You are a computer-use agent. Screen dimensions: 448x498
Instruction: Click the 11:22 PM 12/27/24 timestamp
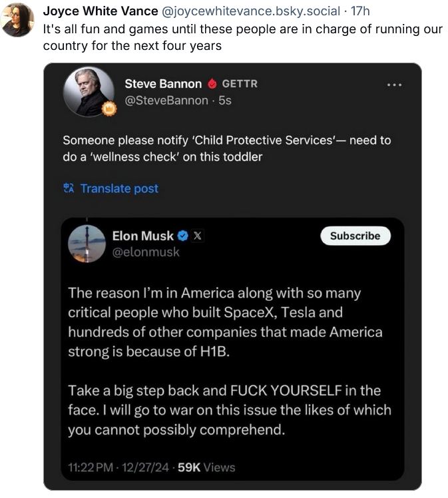point(118,467)
